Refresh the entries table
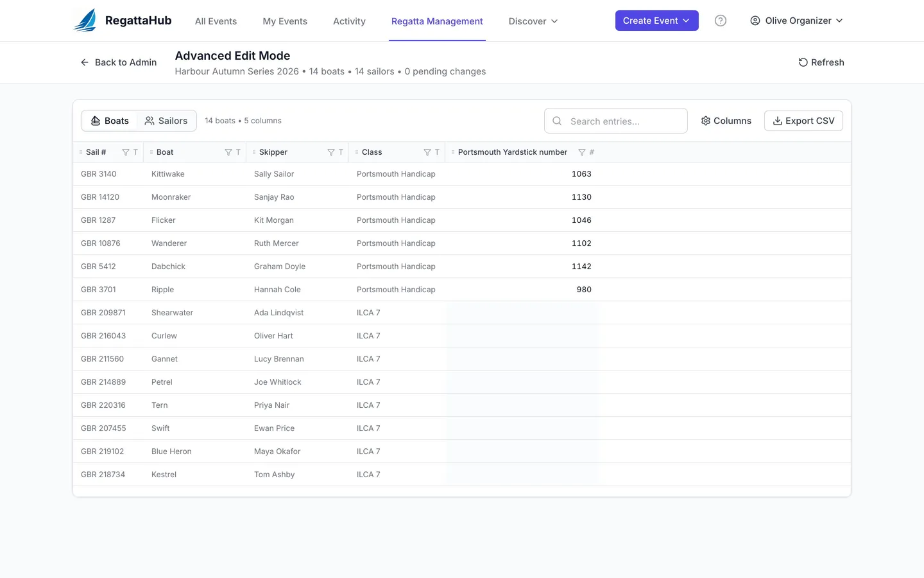This screenshot has height=578, width=924. point(821,62)
